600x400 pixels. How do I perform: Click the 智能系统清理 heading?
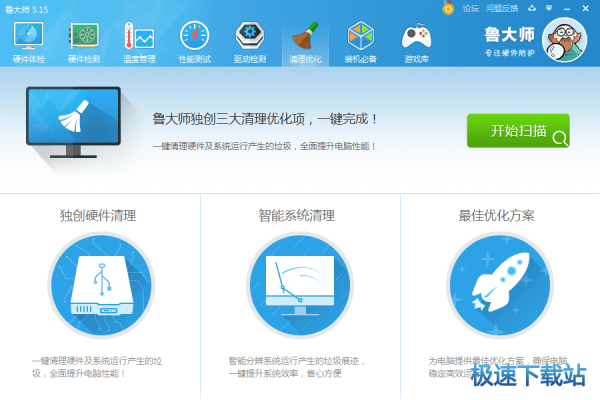pyautogui.click(x=297, y=216)
